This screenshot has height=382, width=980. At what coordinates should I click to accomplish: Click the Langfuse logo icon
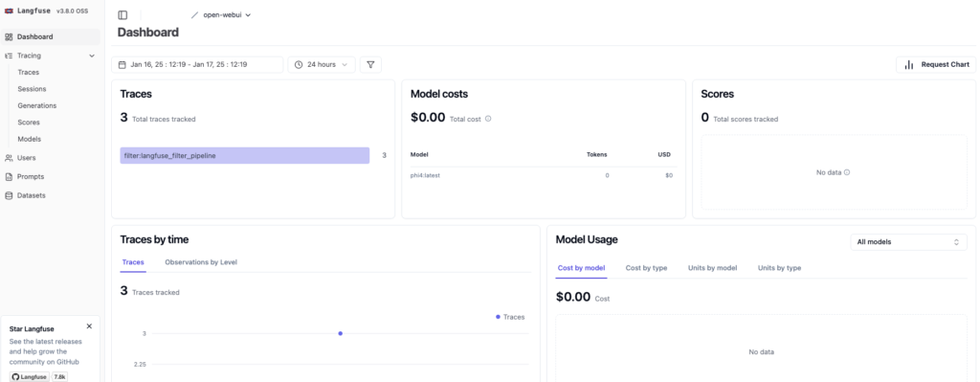[9, 11]
